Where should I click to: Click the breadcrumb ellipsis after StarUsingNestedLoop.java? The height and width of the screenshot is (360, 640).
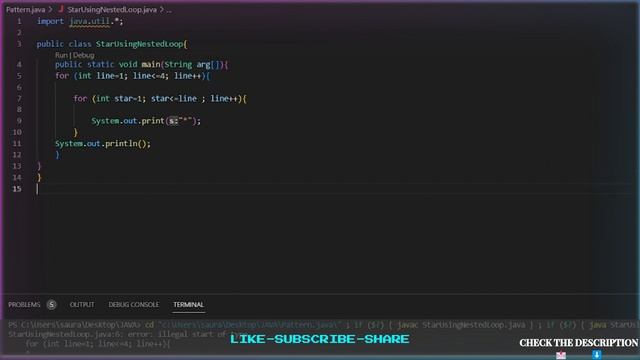pos(169,9)
